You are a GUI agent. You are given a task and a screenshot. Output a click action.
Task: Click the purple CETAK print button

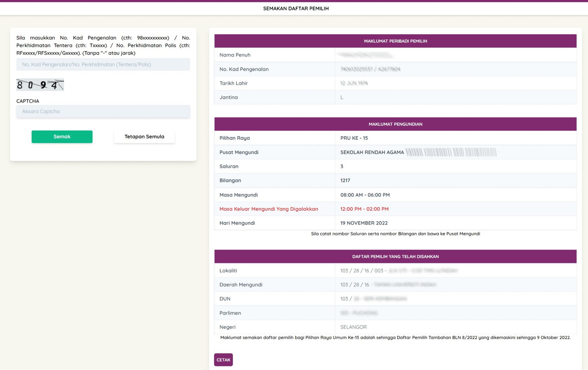coord(223,360)
